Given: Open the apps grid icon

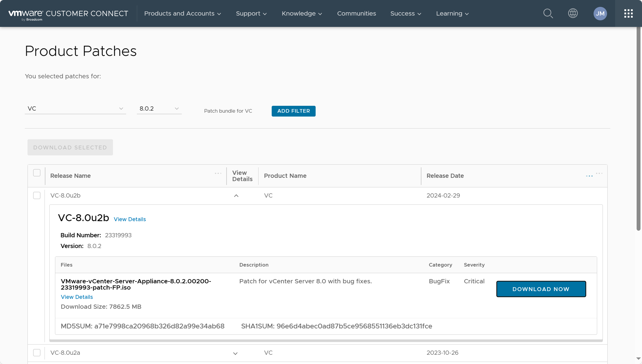Looking at the screenshot, I should point(628,13).
